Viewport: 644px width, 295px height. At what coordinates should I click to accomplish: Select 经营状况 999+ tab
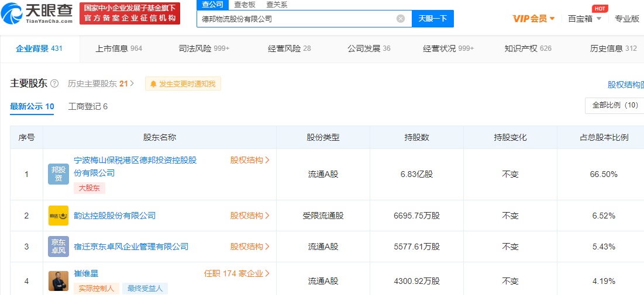point(449,48)
